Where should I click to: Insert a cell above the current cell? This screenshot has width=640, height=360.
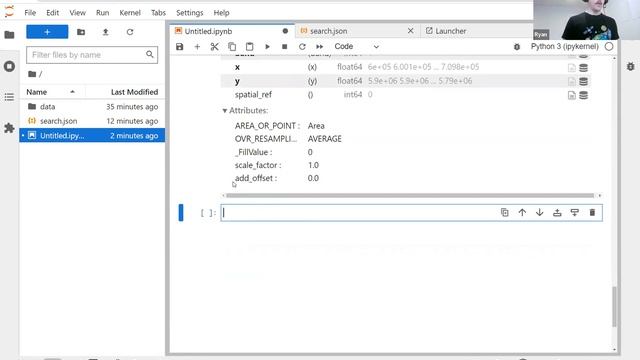pos(557,212)
